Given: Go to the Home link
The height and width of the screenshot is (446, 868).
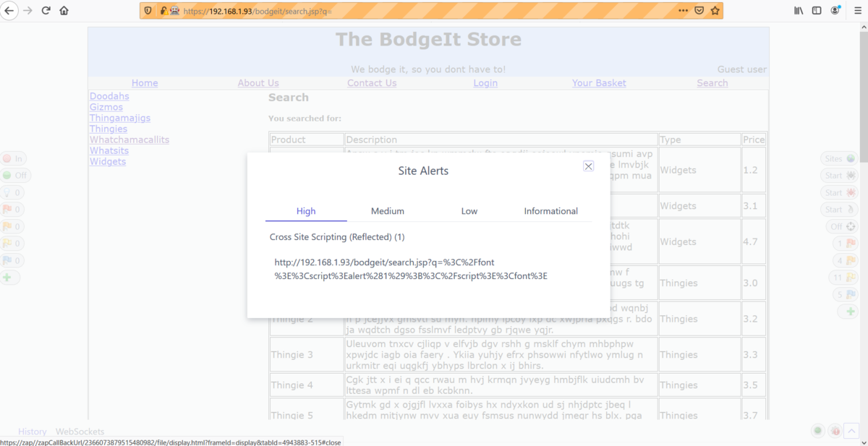Looking at the screenshot, I should (x=145, y=83).
